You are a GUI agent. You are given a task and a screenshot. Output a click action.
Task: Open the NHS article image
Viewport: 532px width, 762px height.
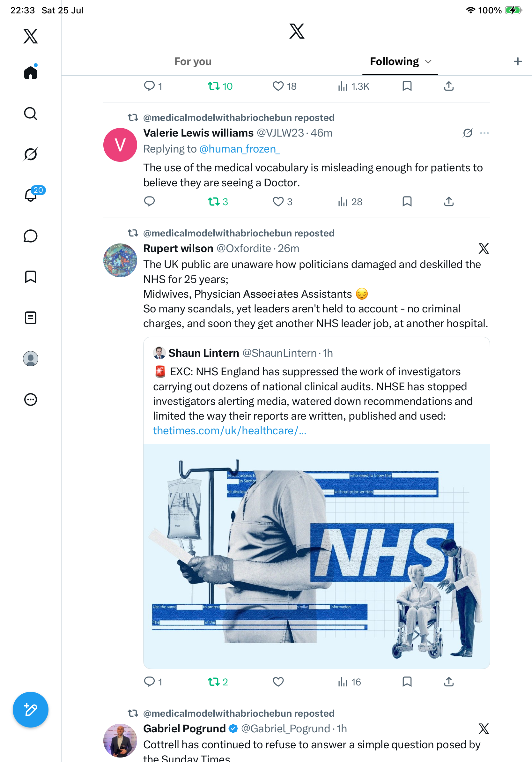(x=316, y=556)
